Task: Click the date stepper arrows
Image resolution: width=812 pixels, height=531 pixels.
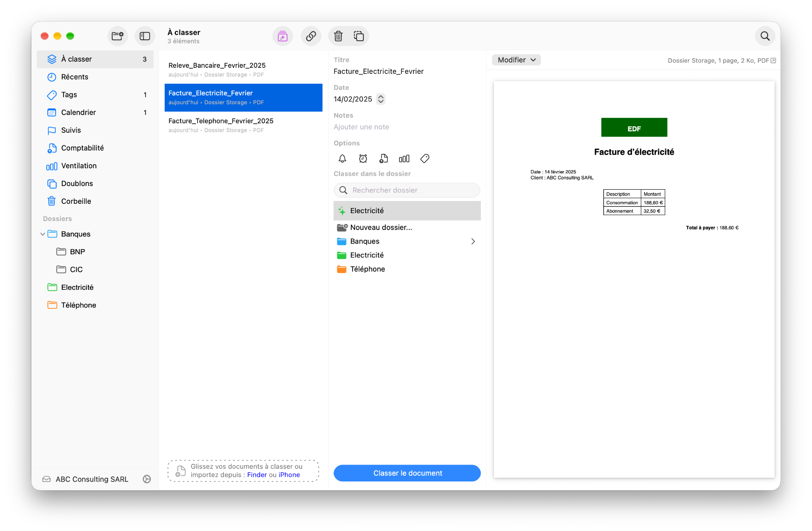Action: [381, 99]
